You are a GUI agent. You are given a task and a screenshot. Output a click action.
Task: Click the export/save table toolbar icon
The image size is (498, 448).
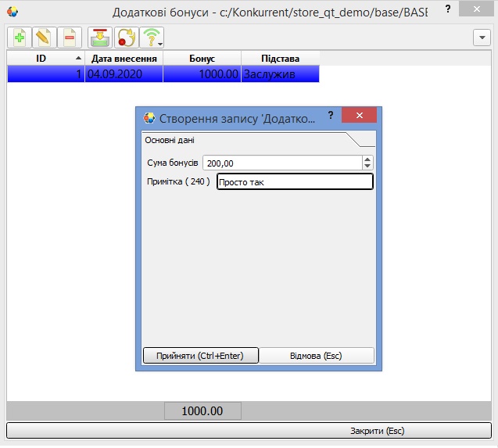[99, 37]
